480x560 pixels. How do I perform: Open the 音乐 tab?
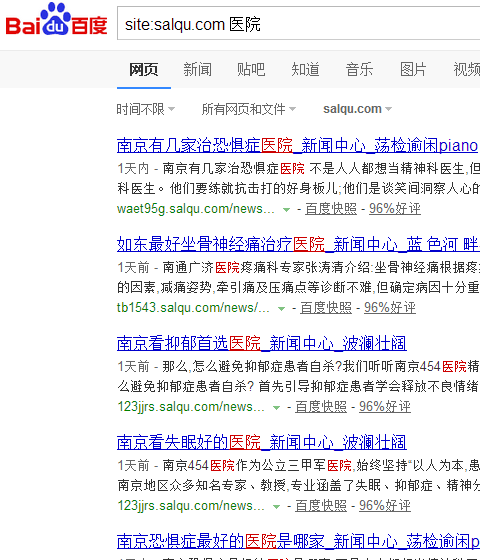click(359, 69)
